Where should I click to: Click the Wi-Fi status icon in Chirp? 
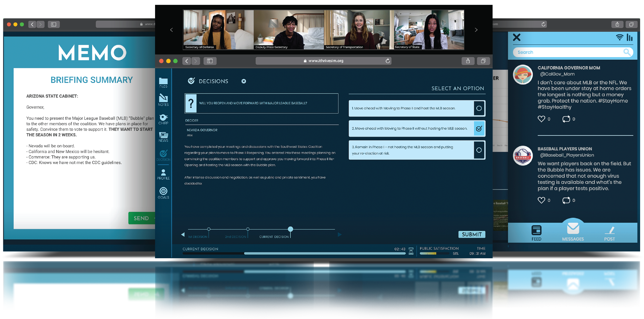tap(620, 37)
